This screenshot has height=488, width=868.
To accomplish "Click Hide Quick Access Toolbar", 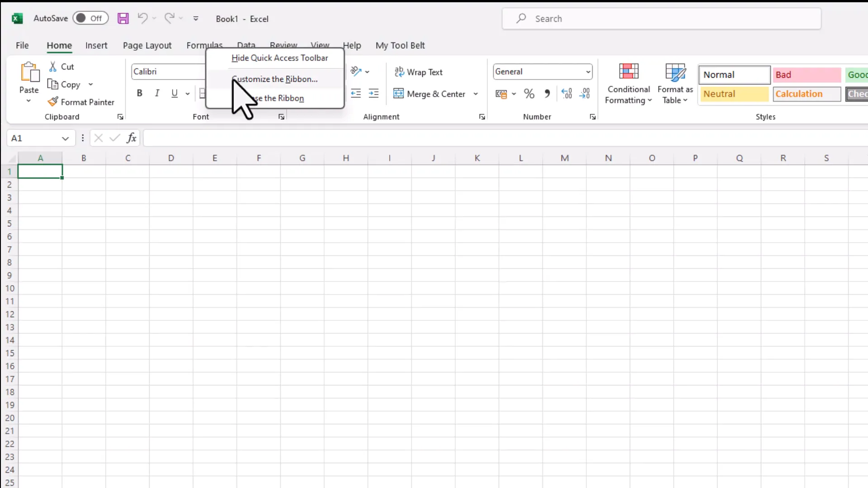I will pyautogui.click(x=279, y=58).
